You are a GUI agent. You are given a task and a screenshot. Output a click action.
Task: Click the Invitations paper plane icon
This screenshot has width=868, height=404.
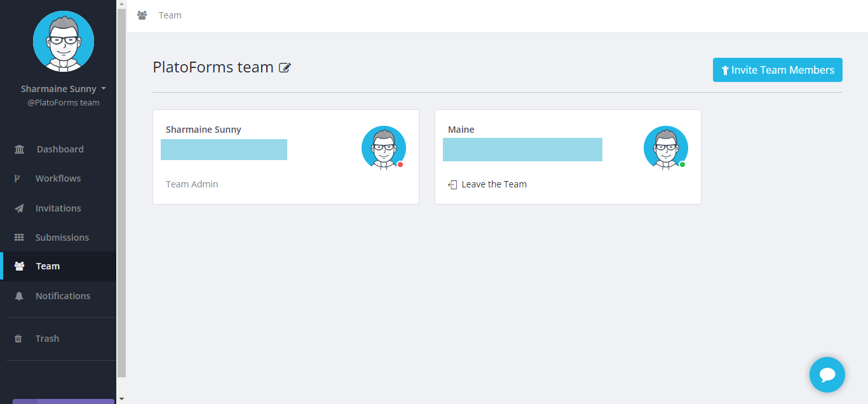tap(19, 208)
